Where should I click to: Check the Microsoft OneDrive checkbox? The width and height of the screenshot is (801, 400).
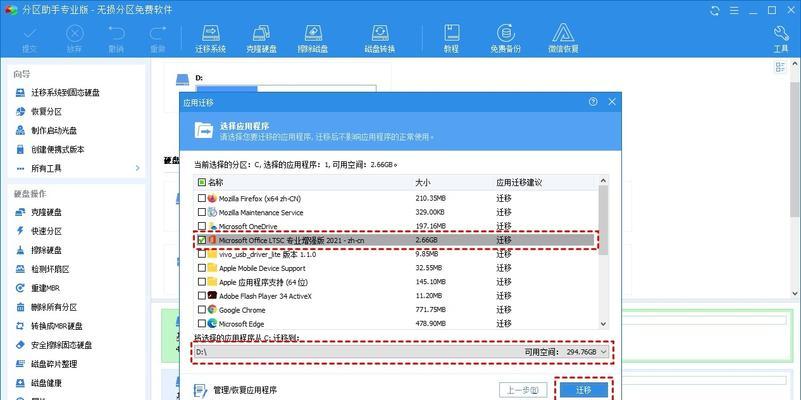pyautogui.click(x=202, y=226)
